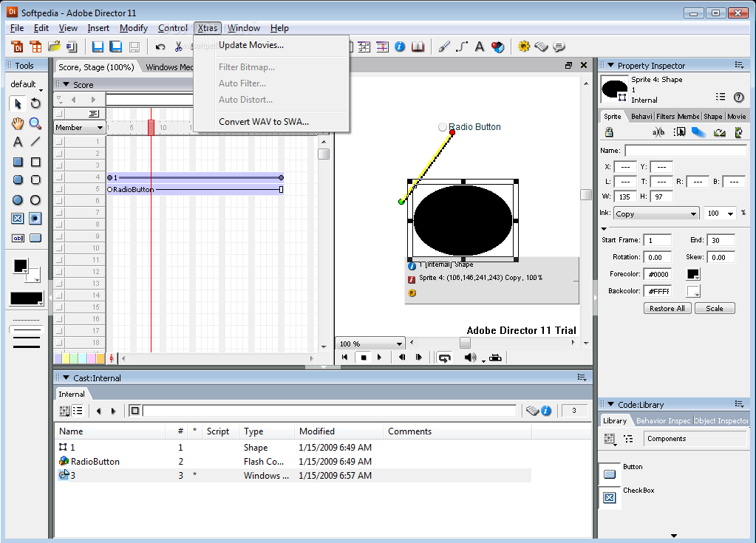The image size is (756, 543).
Task: Toggle the Radio Button sprite on stage
Action: [x=442, y=127]
